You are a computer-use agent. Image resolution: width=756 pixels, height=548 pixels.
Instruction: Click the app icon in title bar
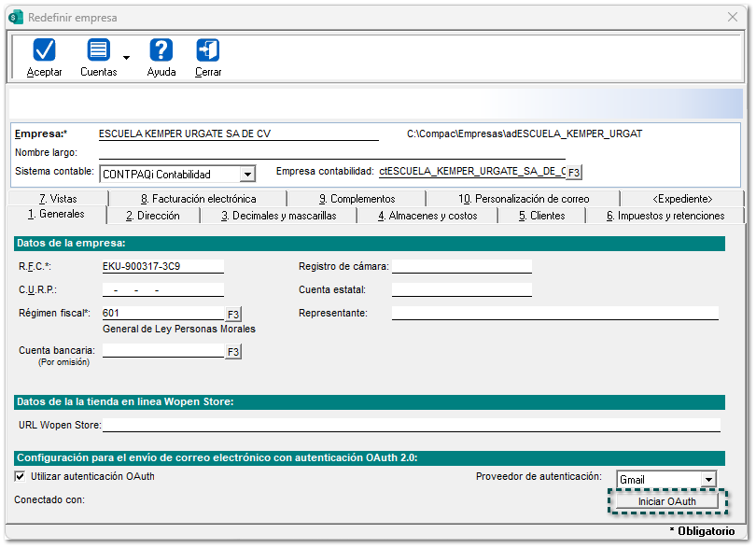click(16, 18)
